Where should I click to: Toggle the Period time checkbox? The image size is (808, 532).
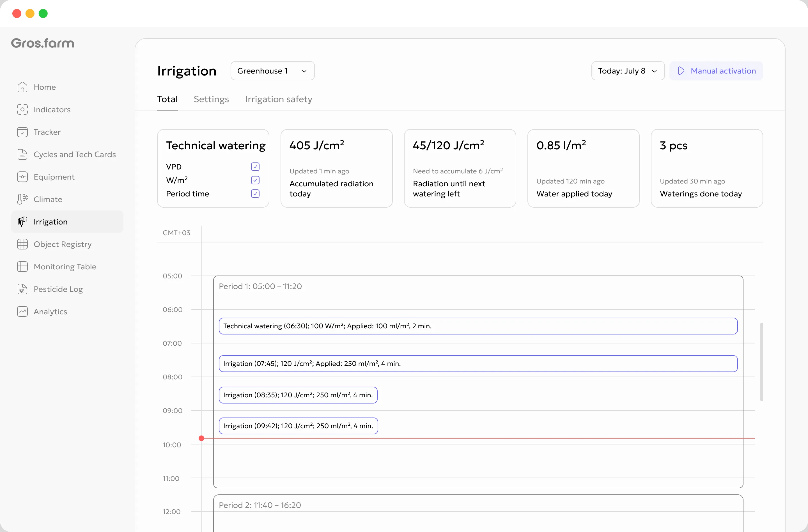[255, 194]
